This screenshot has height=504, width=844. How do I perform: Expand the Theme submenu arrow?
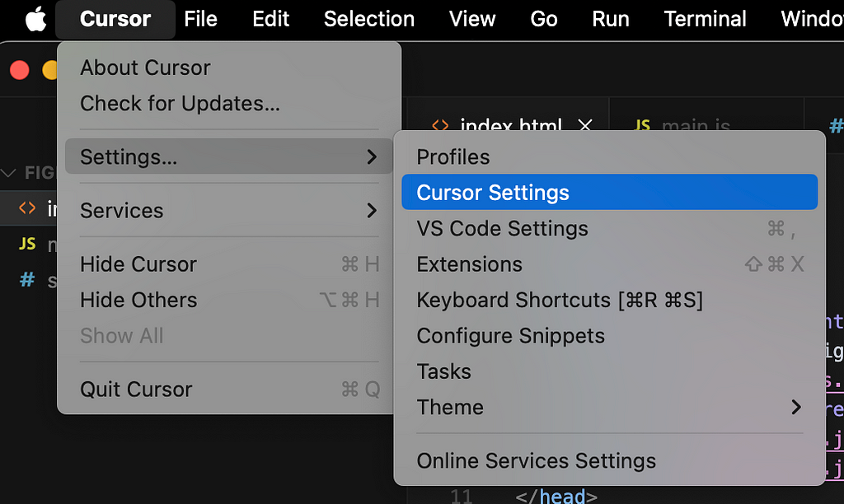797,407
